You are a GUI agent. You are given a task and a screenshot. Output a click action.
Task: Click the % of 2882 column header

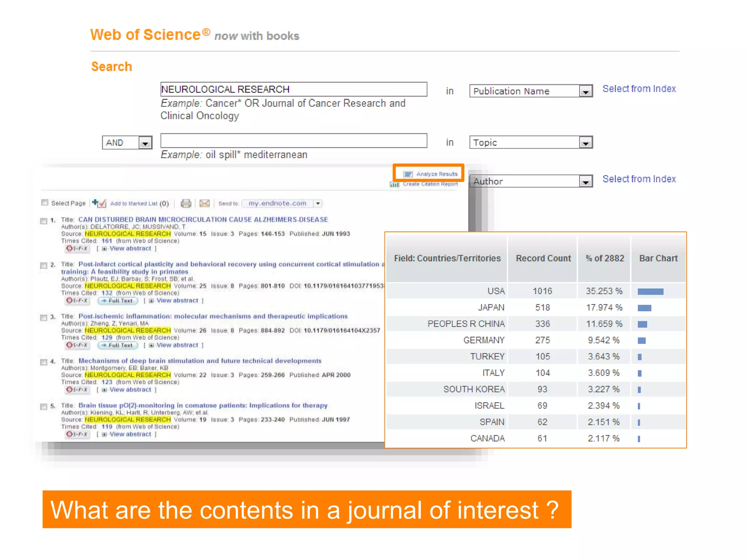pos(605,258)
